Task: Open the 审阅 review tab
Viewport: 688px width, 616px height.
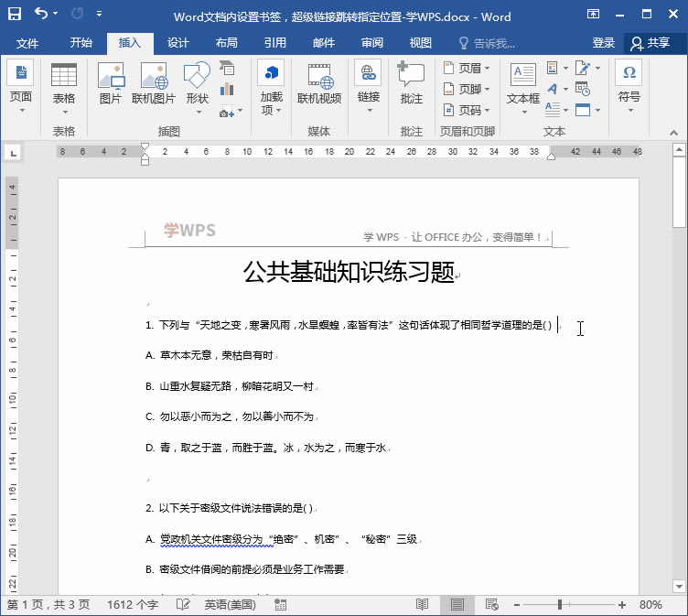Action: point(371,43)
